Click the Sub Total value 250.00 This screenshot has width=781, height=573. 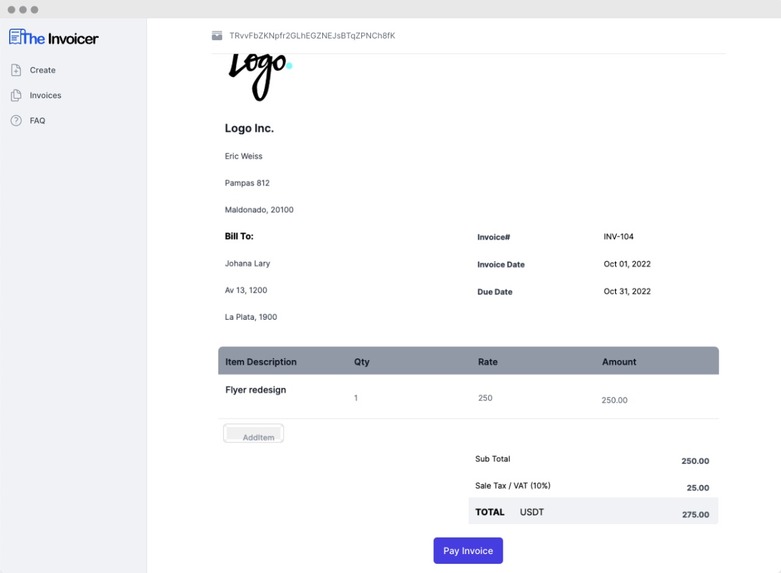pos(695,461)
